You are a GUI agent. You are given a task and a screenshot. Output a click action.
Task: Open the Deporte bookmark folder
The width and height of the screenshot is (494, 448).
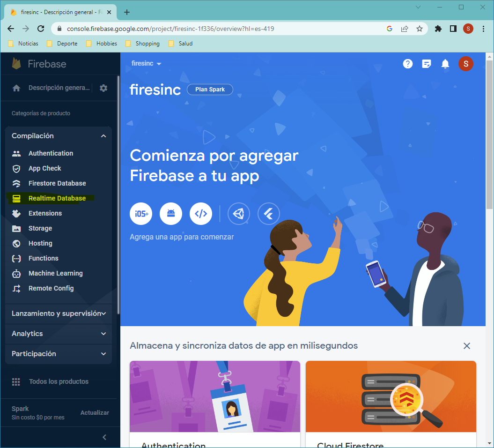point(62,44)
